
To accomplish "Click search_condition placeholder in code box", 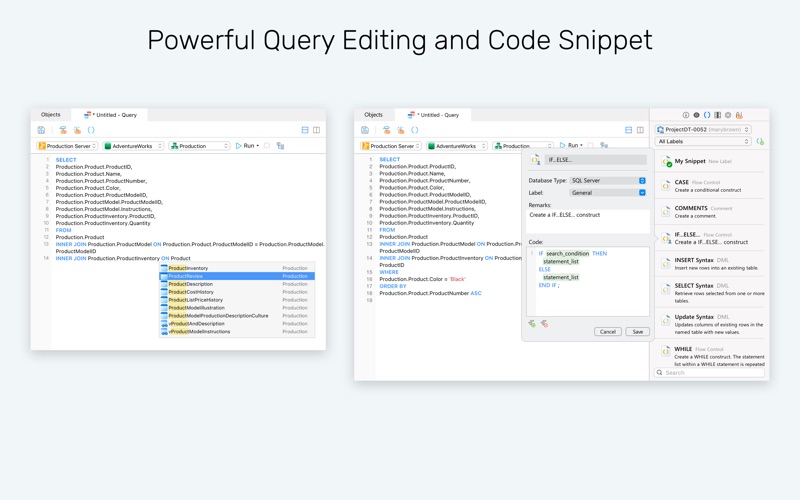I will (567, 254).
